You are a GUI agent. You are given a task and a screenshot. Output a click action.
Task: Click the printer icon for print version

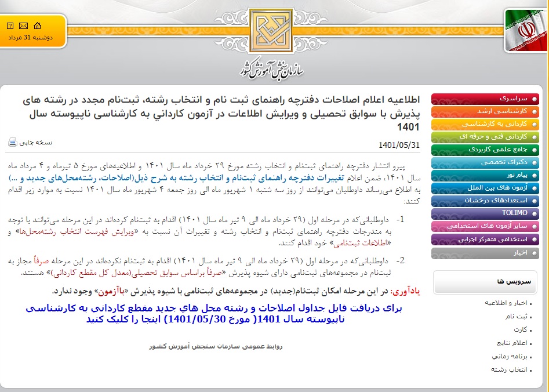(x=13, y=142)
